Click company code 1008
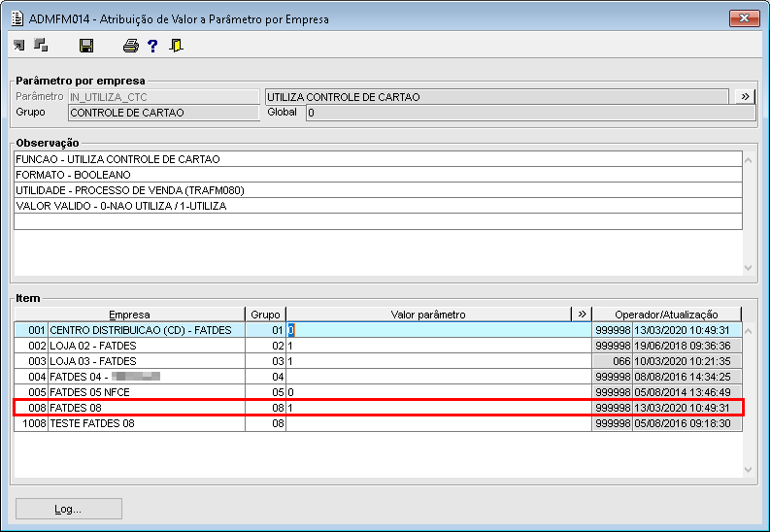 [31, 423]
